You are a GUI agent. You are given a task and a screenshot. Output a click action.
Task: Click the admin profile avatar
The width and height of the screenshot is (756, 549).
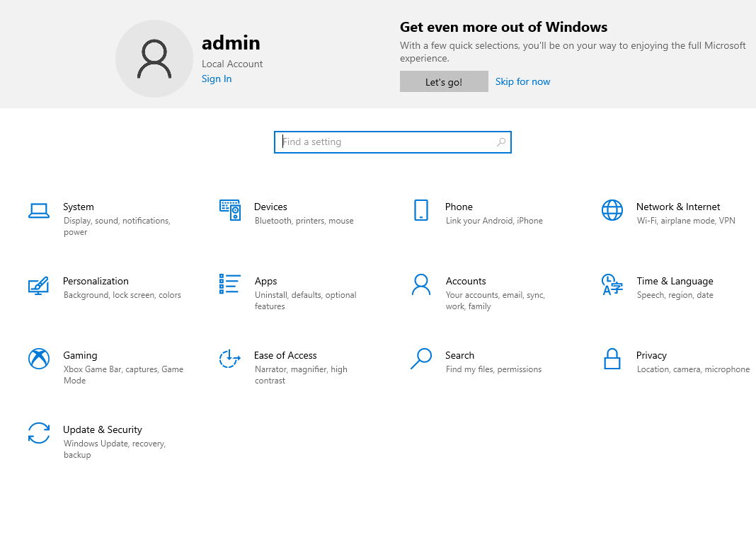[154, 58]
